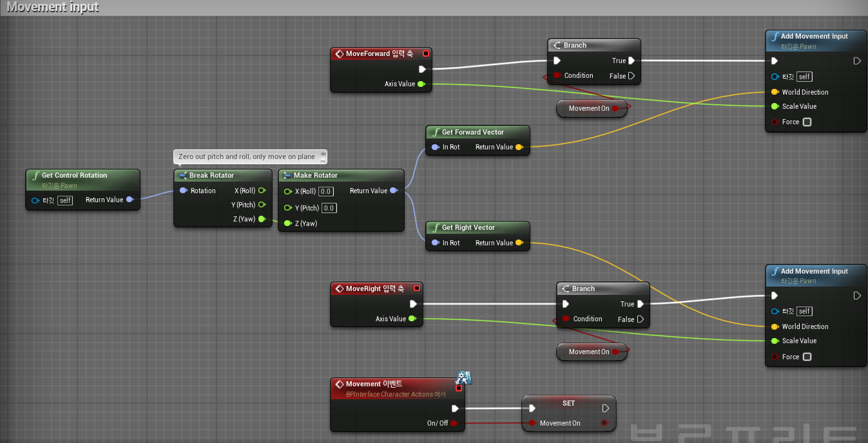
Task: Click Make Rotator's Z (Yaw) input pin
Action: [287, 223]
